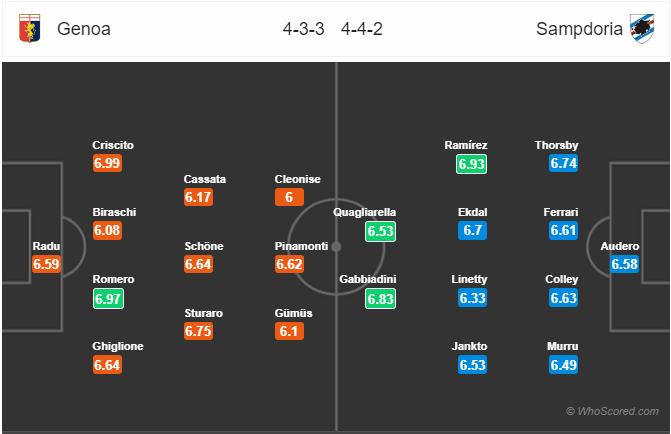The height and width of the screenshot is (434, 671).
Task: Click the Genoa club crest icon
Action: point(30,28)
